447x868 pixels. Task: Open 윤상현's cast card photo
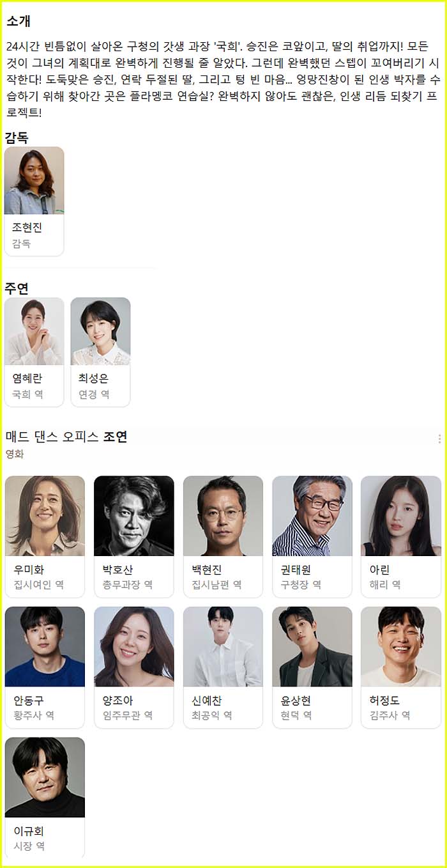tap(312, 647)
